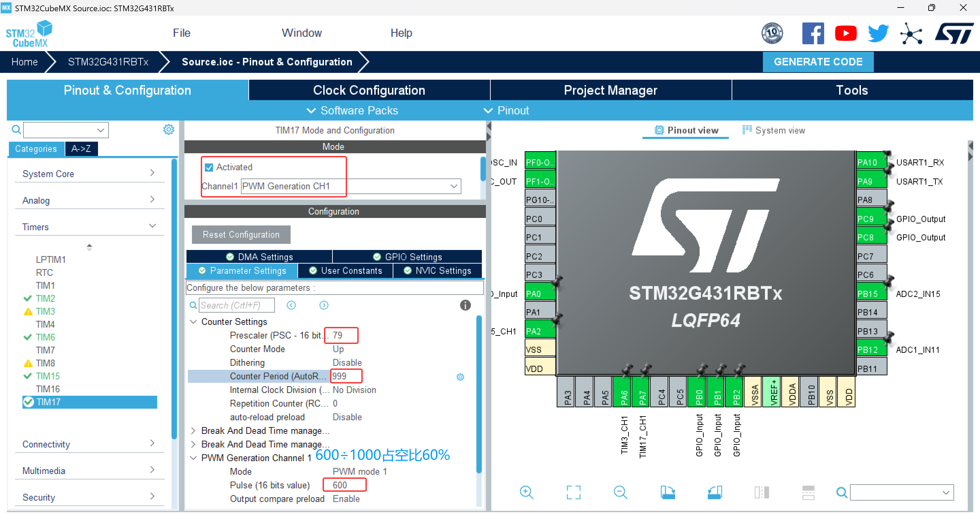This screenshot has height=519, width=980.
Task: Open the Facebook icon link
Action: point(813,33)
